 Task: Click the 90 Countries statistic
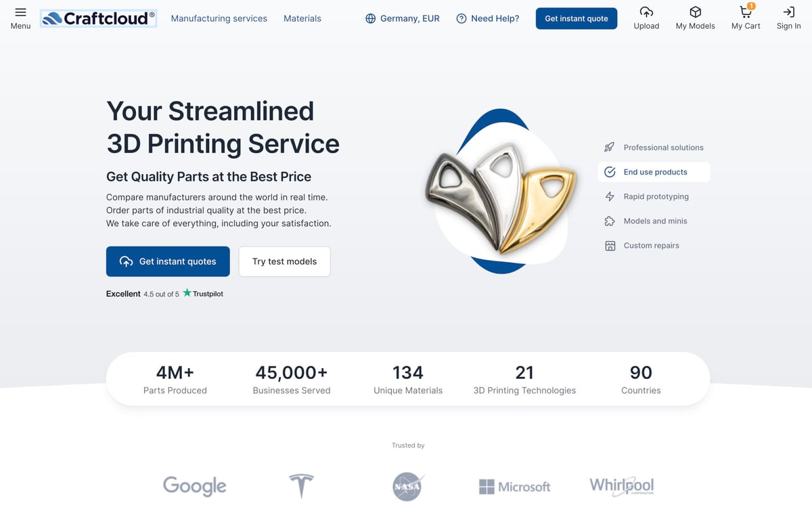coord(641,380)
